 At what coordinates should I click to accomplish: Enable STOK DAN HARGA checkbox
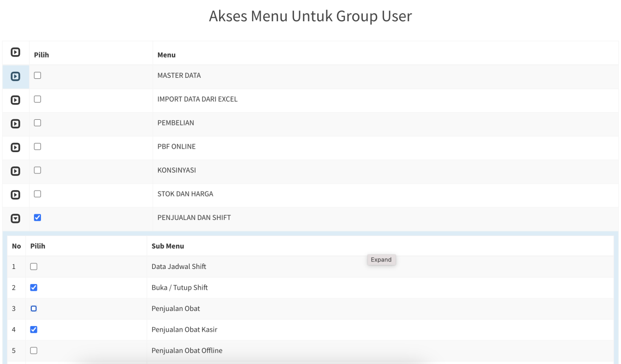click(37, 194)
